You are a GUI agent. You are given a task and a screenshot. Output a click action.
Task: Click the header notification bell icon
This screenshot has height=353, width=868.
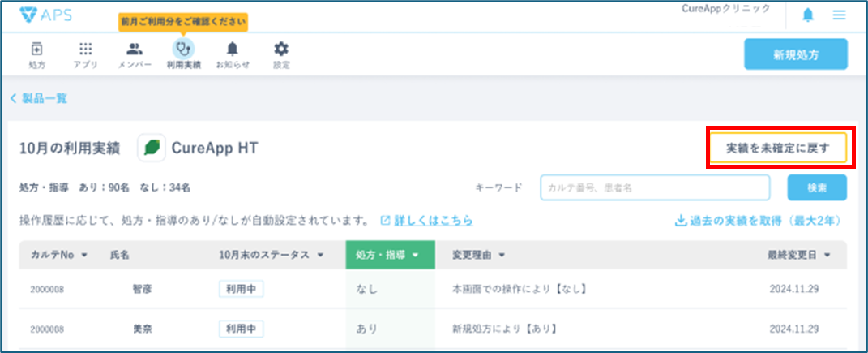808,15
